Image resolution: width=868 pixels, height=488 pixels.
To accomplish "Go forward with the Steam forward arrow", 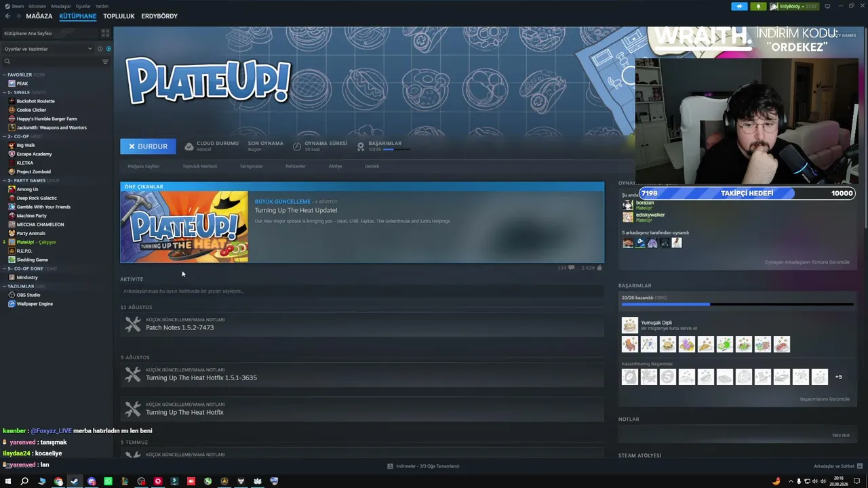I will pyautogui.click(x=17, y=16).
